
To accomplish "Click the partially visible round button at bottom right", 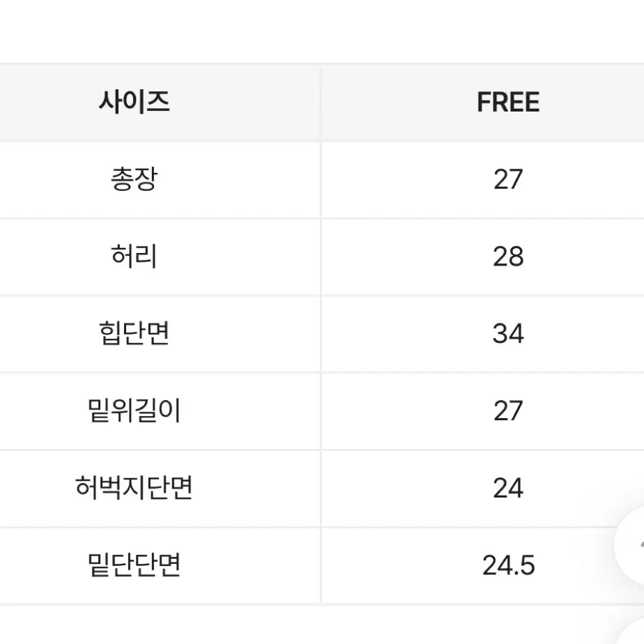I will [634, 634].
